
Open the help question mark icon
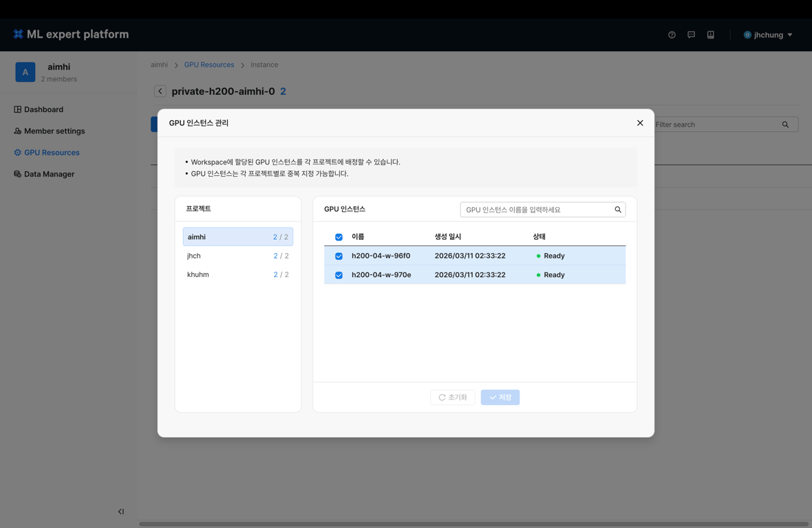[672, 34]
